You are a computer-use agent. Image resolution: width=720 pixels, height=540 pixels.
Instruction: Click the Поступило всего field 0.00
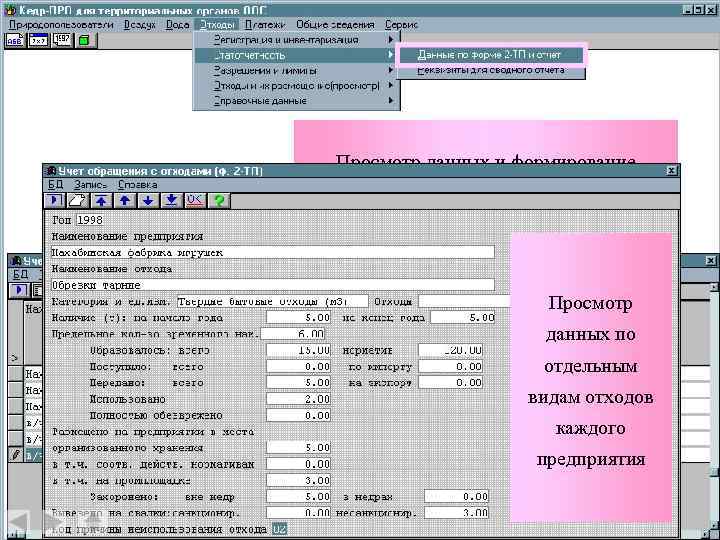coord(298,366)
